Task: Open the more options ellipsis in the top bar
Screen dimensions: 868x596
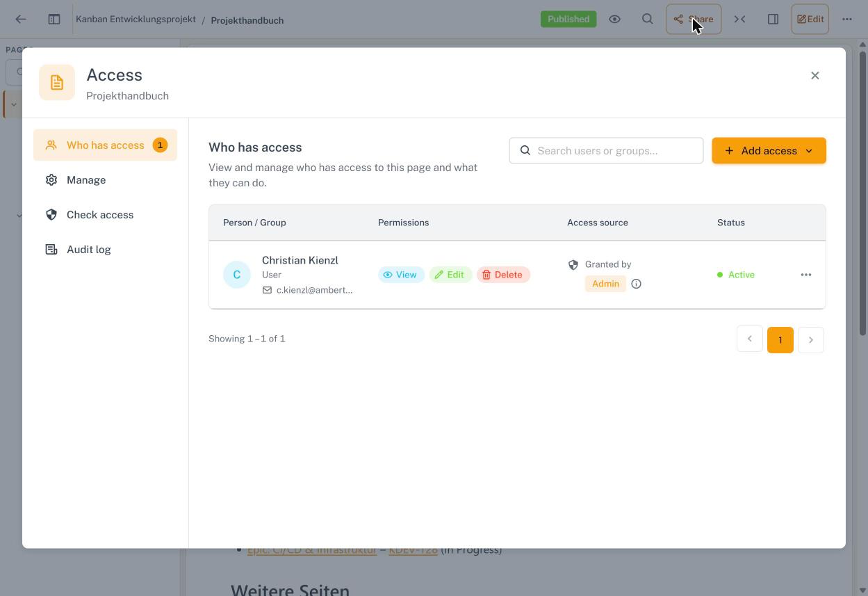Action: (847, 19)
